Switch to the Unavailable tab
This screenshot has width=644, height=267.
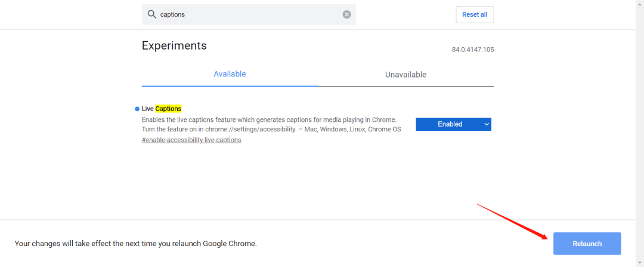pos(405,75)
